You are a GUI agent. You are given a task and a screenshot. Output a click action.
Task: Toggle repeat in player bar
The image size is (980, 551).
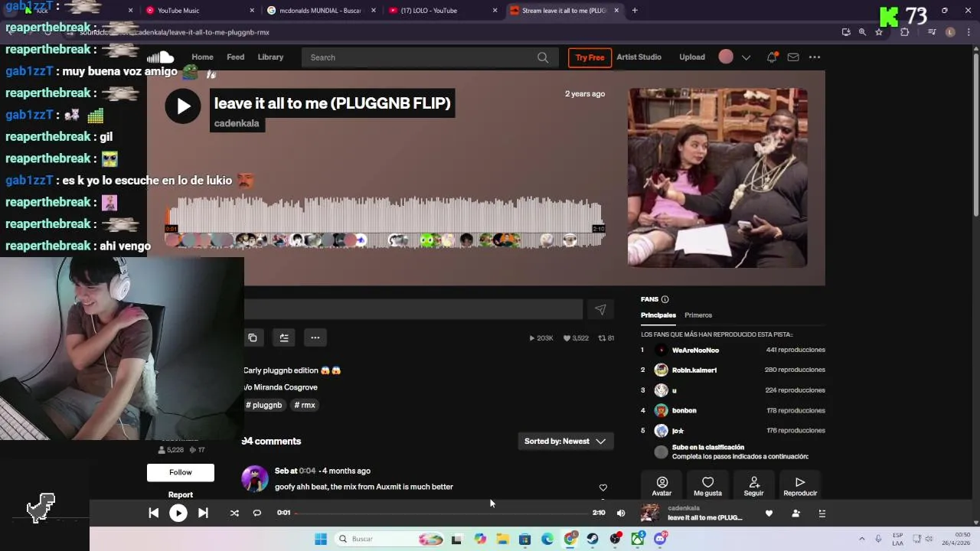[x=257, y=513]
